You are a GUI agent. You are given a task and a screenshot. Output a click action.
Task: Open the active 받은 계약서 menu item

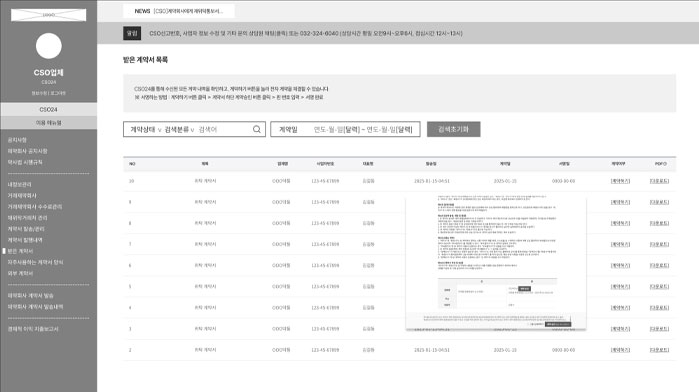point(20,252)
